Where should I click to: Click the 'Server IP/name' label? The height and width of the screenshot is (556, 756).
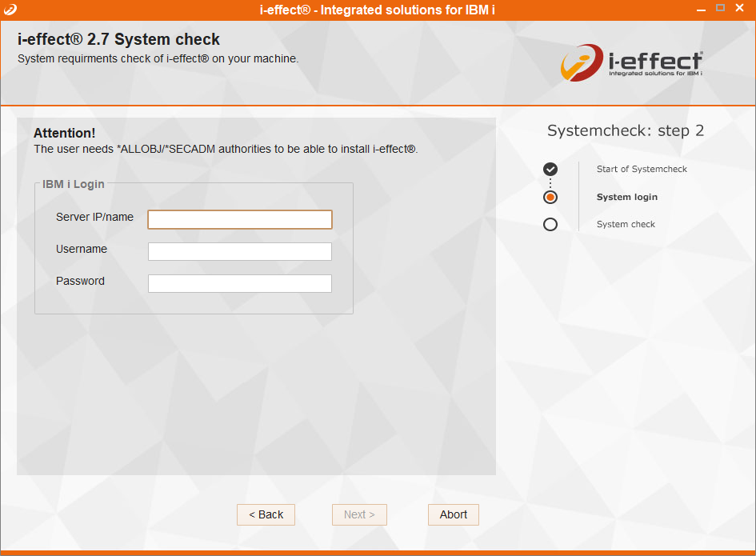94,217
